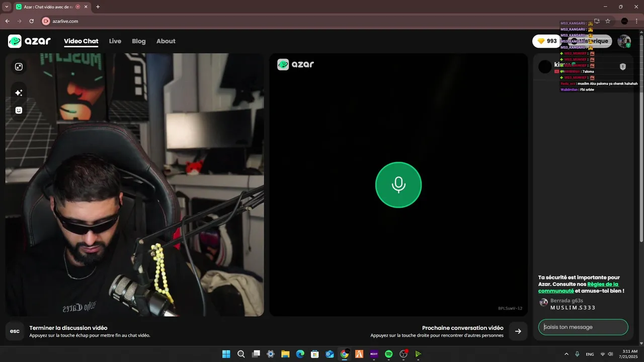Show hidden system tray icons
Viewport: 644px width, 362px height.
click(567, 354)
